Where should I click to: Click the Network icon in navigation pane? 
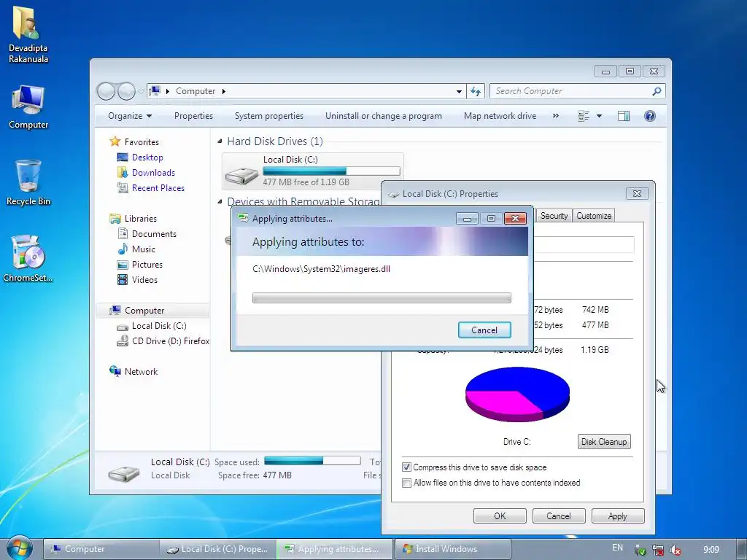click(x=115, y=371)
